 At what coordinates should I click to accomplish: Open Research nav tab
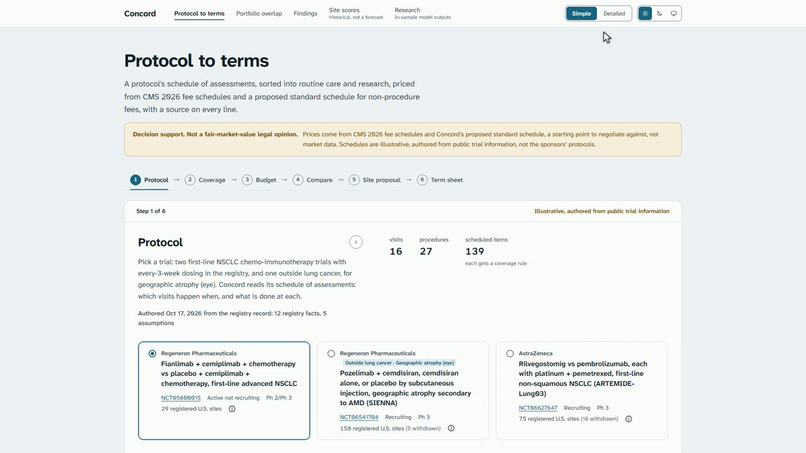click(x=423, y=13)
